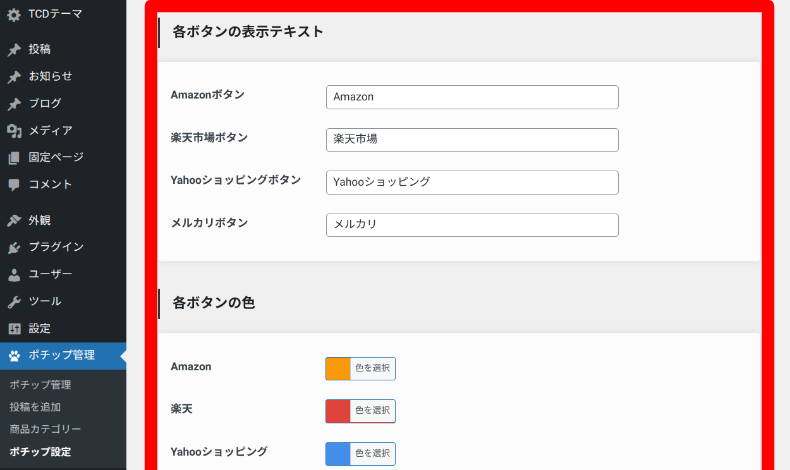Click 色を選択 button for 楽天
Image resolution: width=790 pixels, height=470 pixels.
372,411
